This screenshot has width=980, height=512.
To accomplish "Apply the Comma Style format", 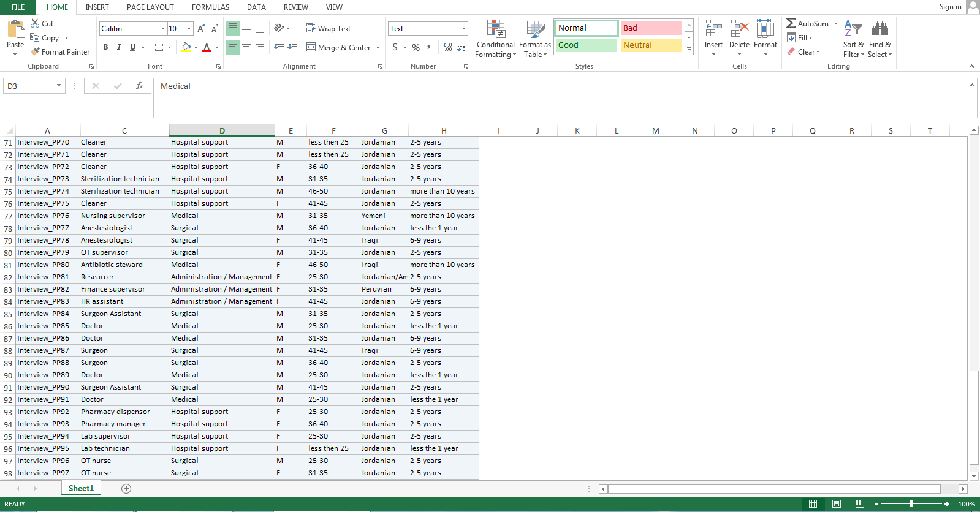I will coord(429,47).
